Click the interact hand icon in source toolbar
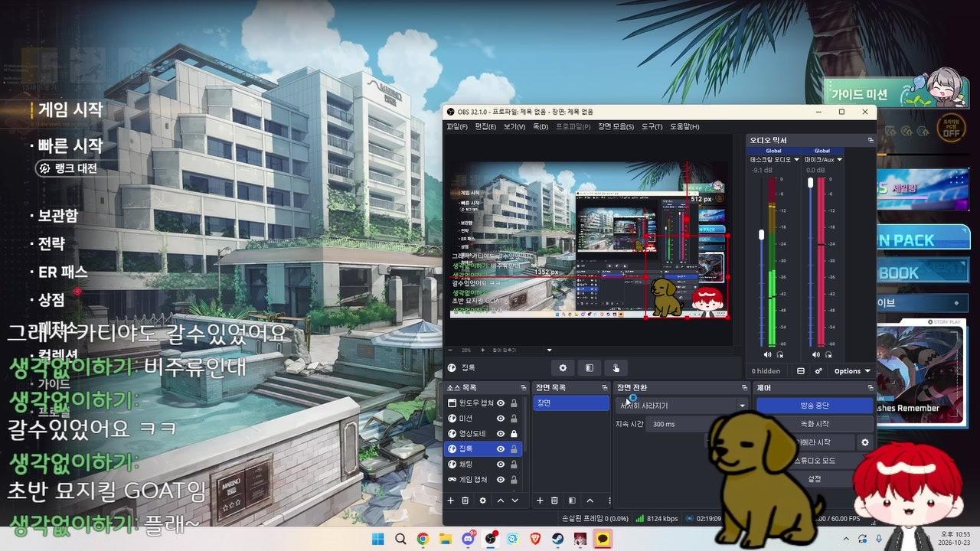The width and height of the screenshot is (980, 551). (616, 368)
